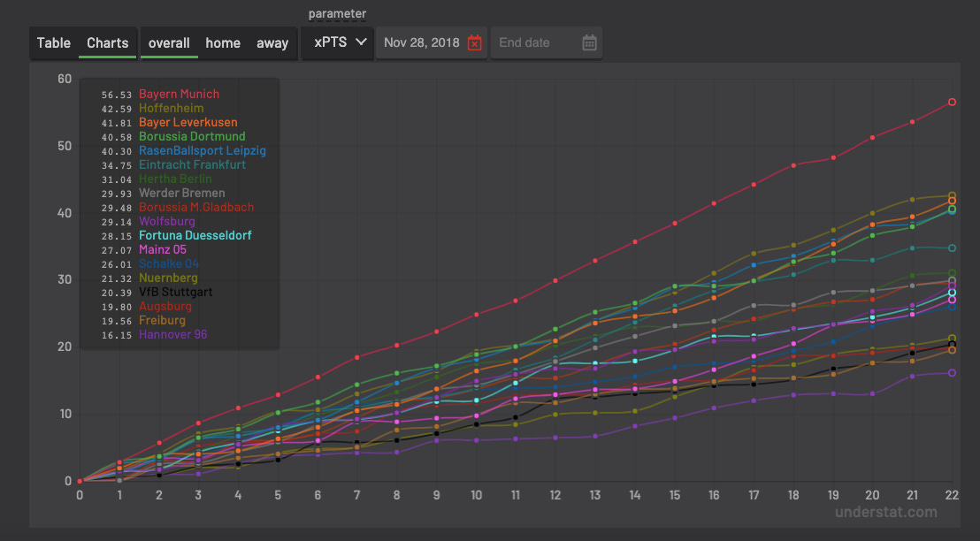
Task: Toggle Borussia Dortmund line in legend
Action: click(192, 136)
